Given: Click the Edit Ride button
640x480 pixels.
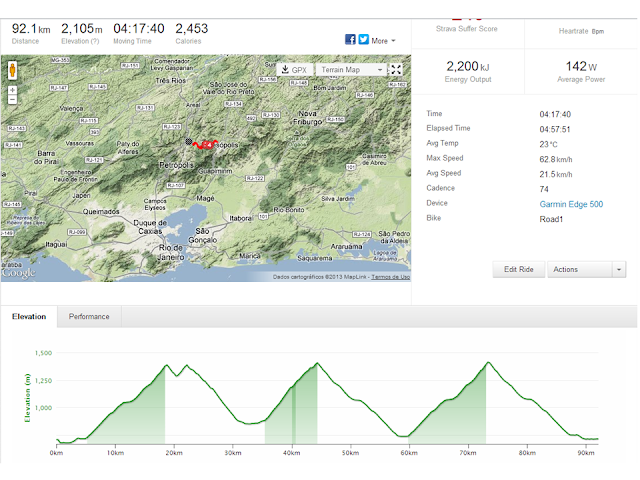Looking at the screenshot, I should (x=518, y=269).
